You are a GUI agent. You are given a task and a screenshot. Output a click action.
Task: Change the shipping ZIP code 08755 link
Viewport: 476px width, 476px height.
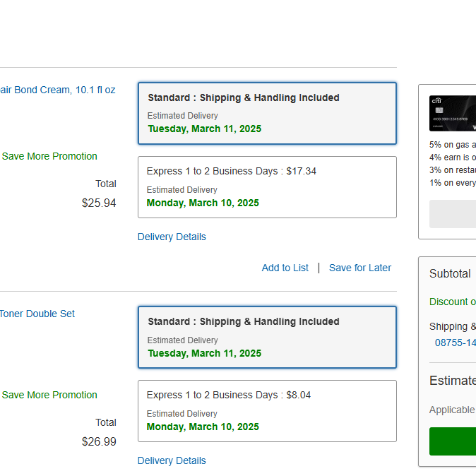(455, 343)
